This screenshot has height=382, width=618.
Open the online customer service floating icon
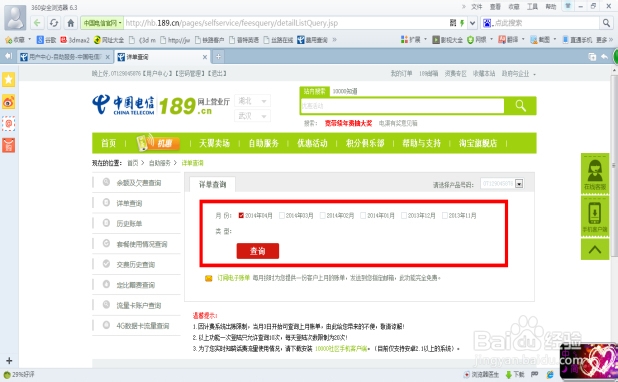(x=595, y=173)
